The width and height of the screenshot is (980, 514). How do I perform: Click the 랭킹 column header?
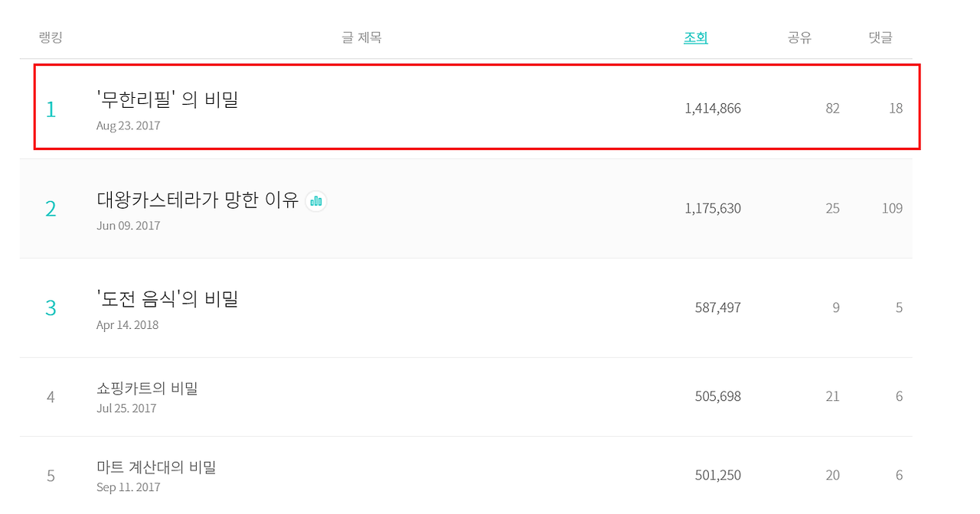[x=51, y=37]
